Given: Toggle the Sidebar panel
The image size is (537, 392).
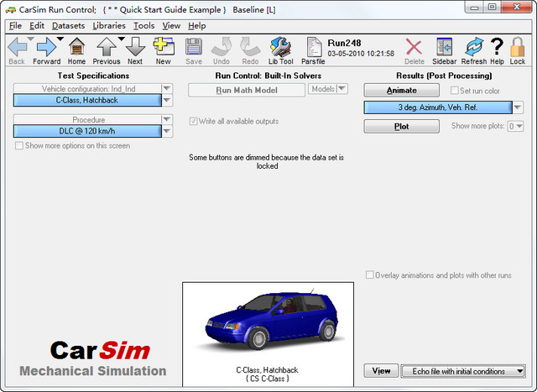Looking at the screenshot, I should 444,47.
